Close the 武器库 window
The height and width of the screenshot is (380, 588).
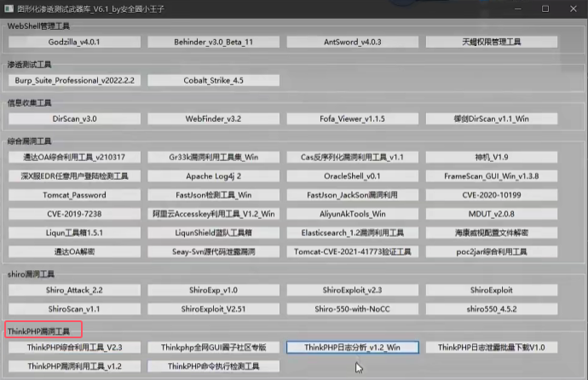574,9
